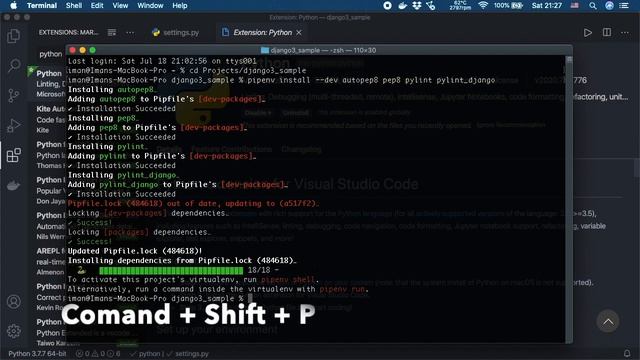This screenshot has height=360, width=640.
Task: Open the Help menu
Action: click(x=180, y=5)
